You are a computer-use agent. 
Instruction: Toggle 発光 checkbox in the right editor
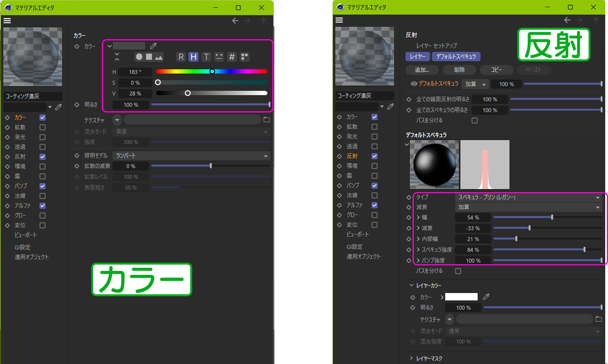pos(375,137)
